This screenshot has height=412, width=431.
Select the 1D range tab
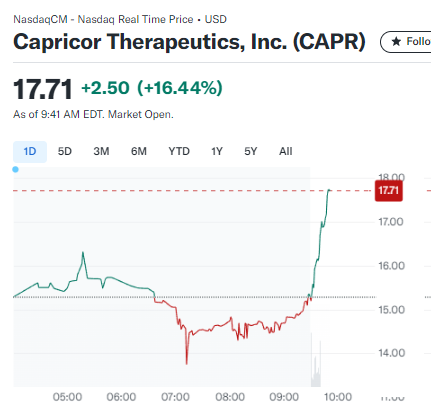point(30,152)
